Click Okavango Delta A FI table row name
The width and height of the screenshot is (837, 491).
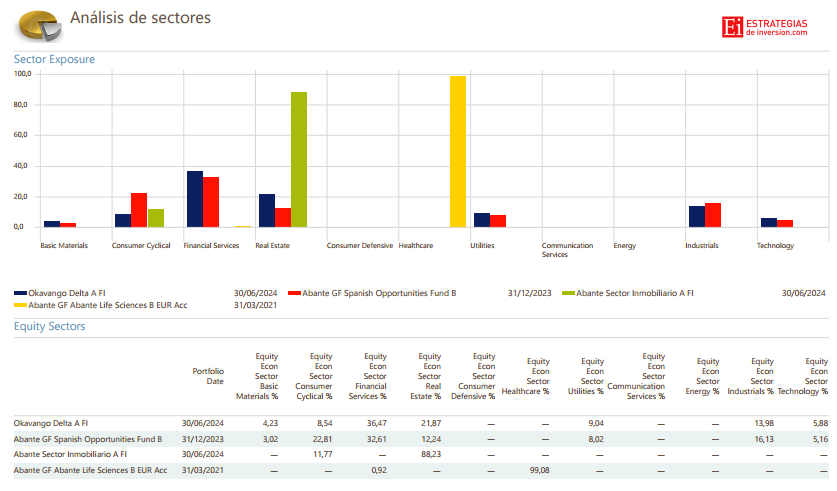click(51, 423)
